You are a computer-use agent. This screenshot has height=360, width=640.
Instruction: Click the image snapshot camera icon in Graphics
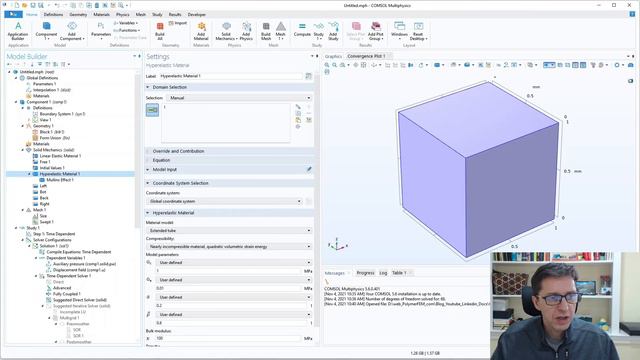pyautogui.click(x=631, y=65)
